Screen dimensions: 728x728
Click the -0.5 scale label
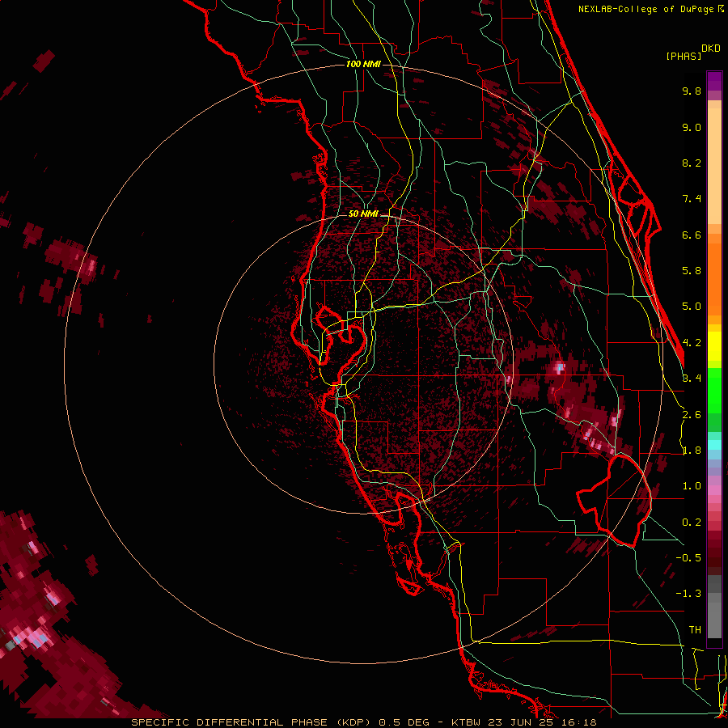click(x=688, y=558)
